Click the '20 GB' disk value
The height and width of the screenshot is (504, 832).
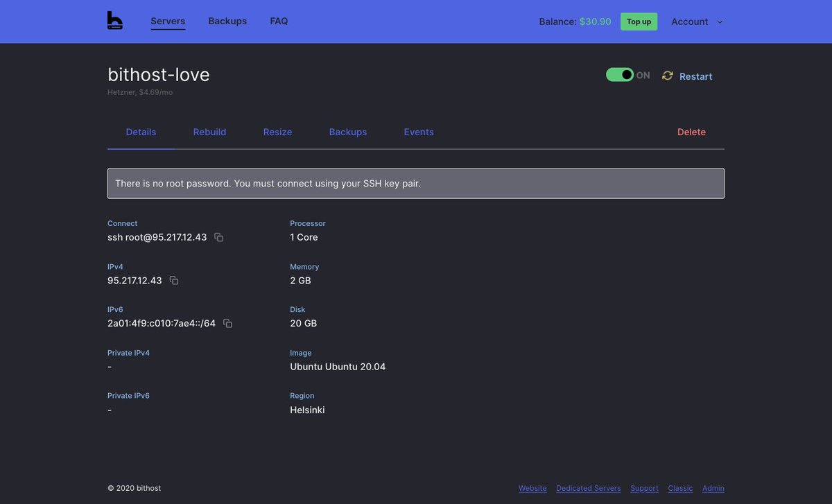pyautogui.click(x=303, y=323)
